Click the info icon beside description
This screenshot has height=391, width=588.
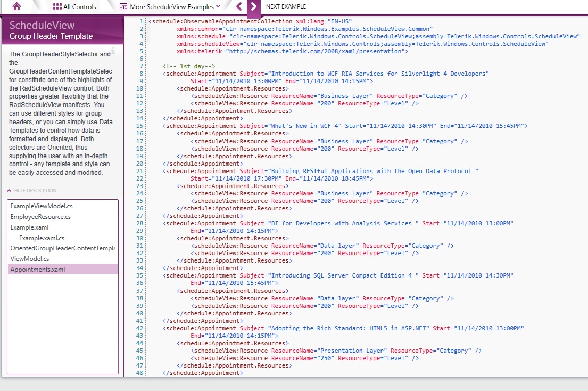coord(112,51)
